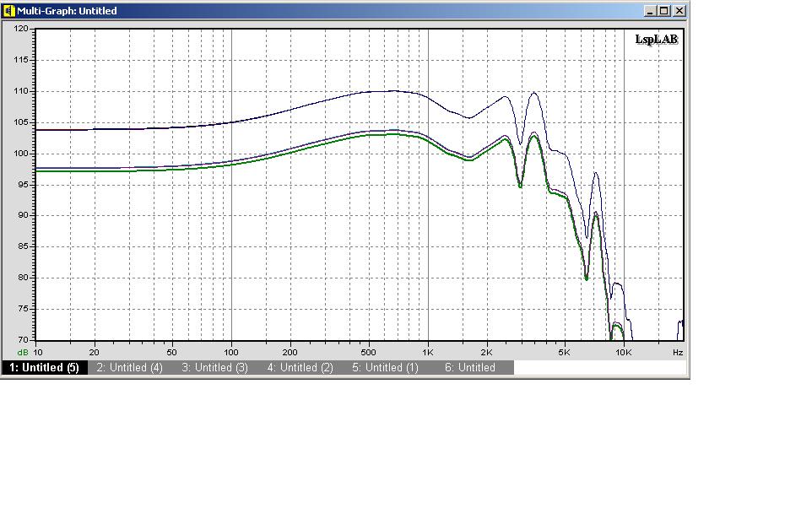Click the "dB" axis unit label

[x=23, y=353]
